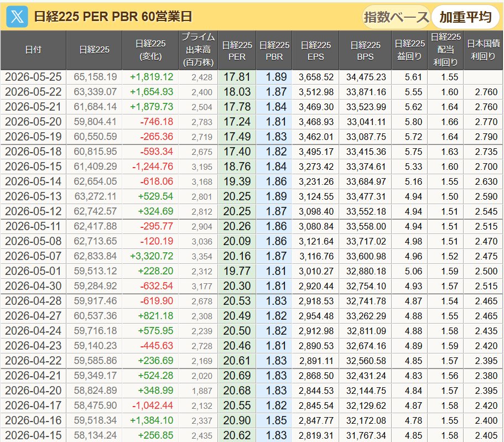The image size is (504, 442).
Task: Click the index value 61,684.14
Action: [95, 107]
